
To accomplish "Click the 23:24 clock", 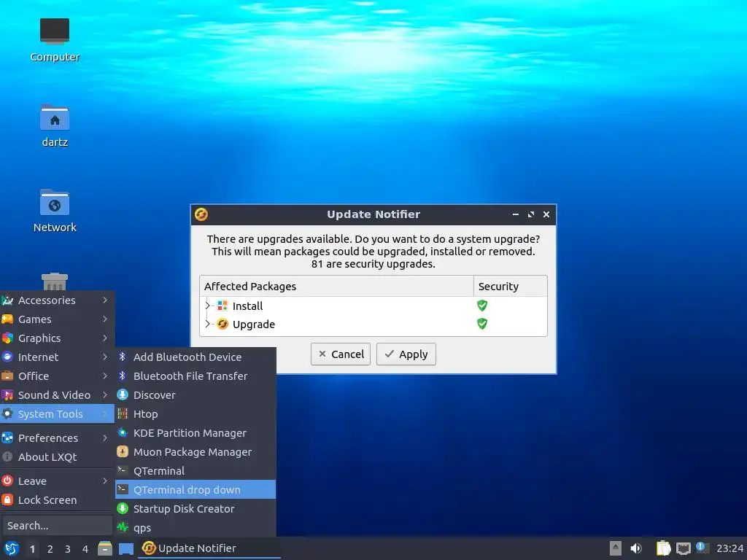I will click(729, 548).
